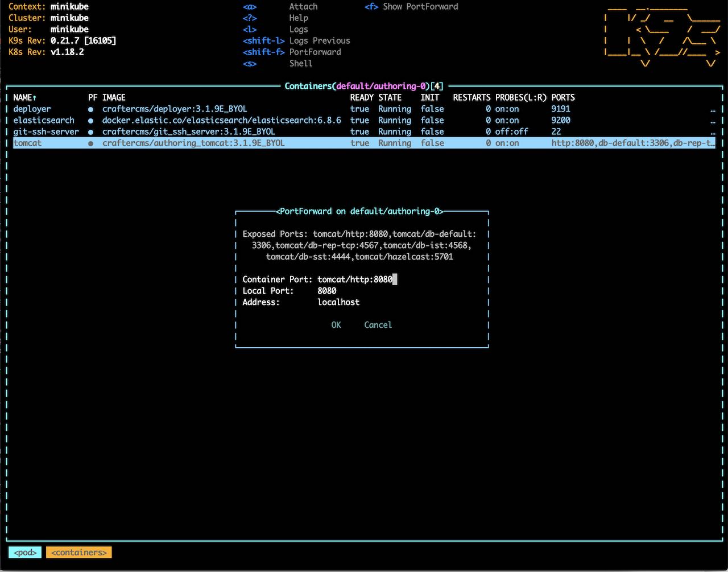728x572 pixels.
Task: Click the off:off probes value
Action: (x=511, y=131)
